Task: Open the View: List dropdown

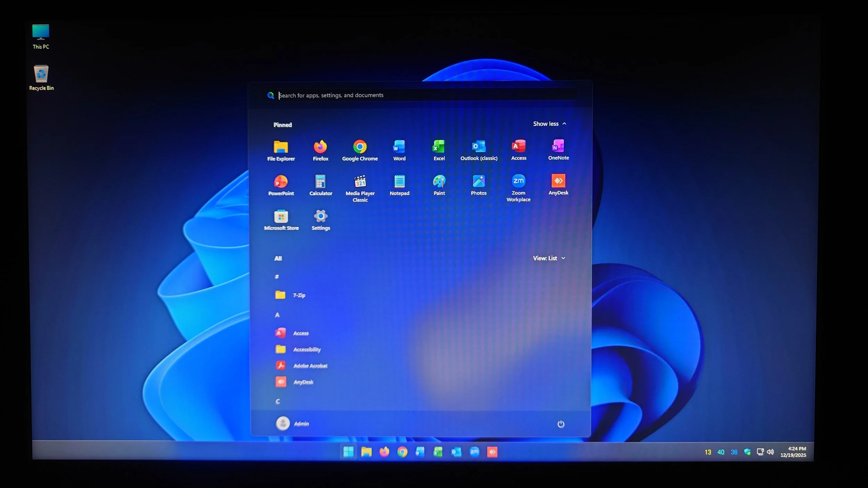Action: [549, 258]
